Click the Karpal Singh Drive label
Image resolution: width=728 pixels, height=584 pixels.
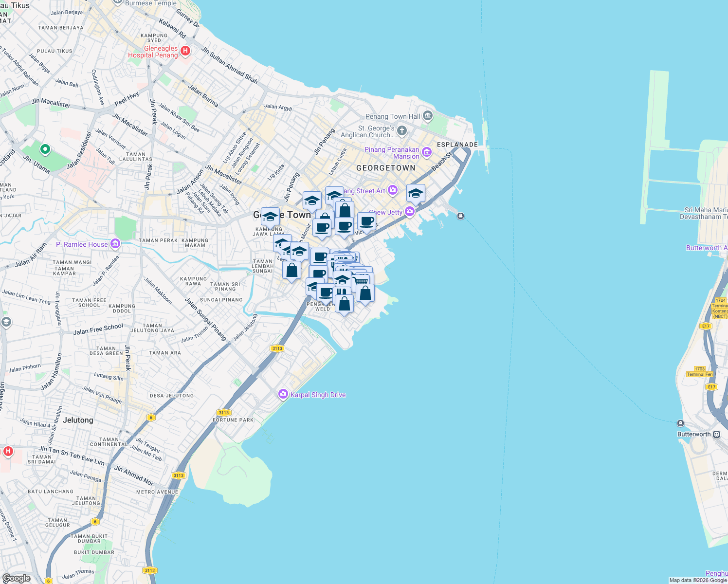pyautogui.click(x=317, y=395)
